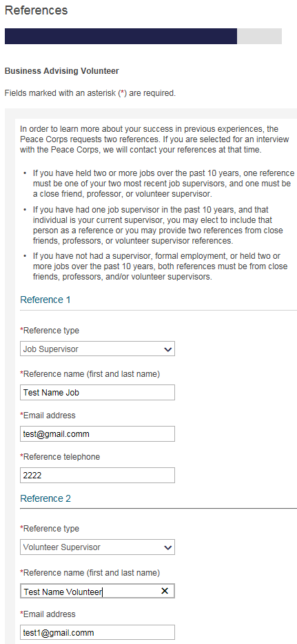Viewport: 297px width, 644px height.
Task: Click Reference 1's Email address label
Action: pyautogui.click(x=48, y=416)
